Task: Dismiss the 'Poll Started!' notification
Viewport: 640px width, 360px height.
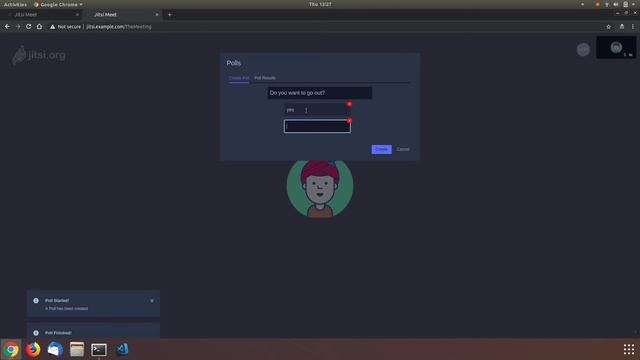Action: tap(152, 300)
